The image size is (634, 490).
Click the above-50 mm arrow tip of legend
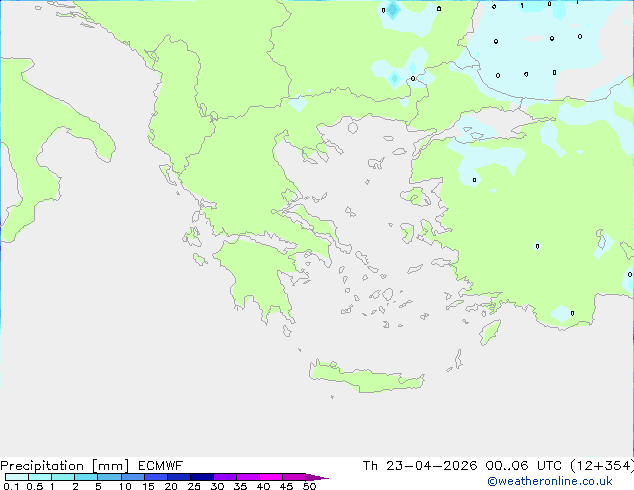pos(317,477)
